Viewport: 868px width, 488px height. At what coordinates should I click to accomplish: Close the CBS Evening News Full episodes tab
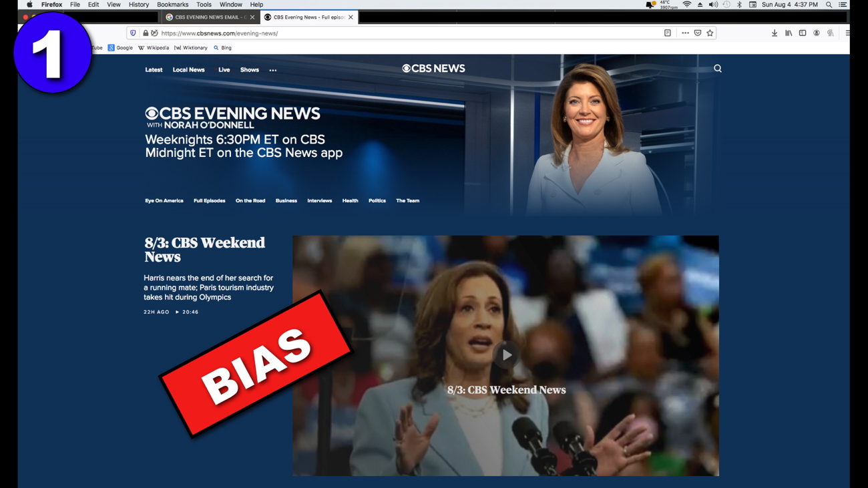(x=351, y=17)
